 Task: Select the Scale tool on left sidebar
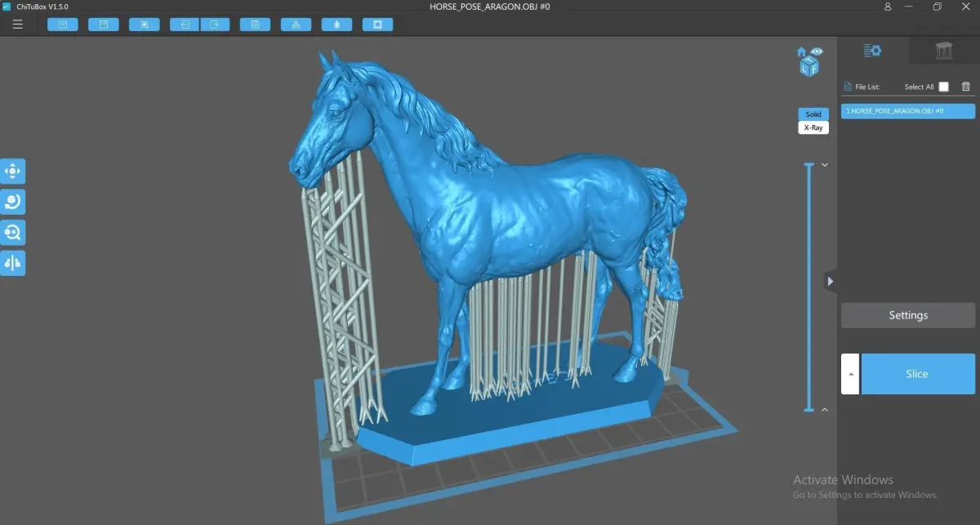12,233
